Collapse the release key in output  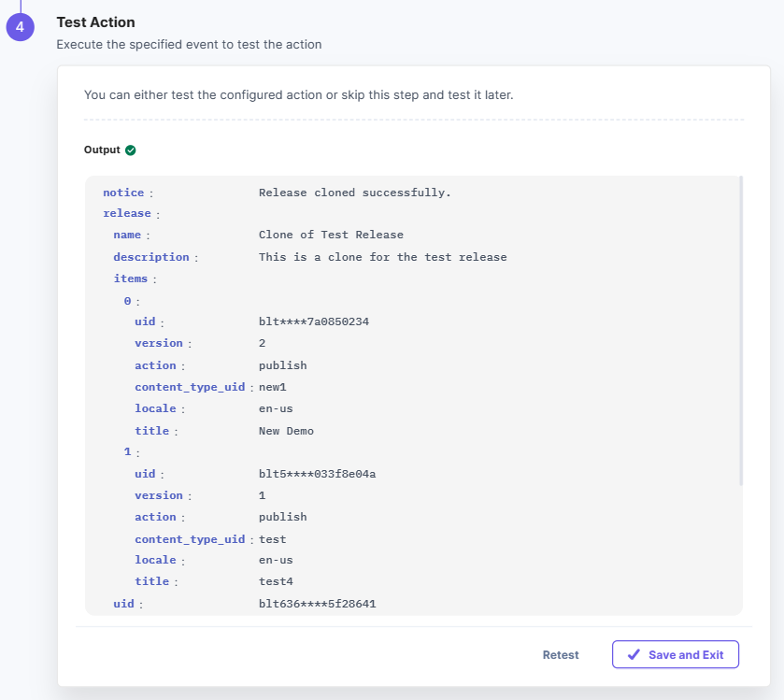127,213
